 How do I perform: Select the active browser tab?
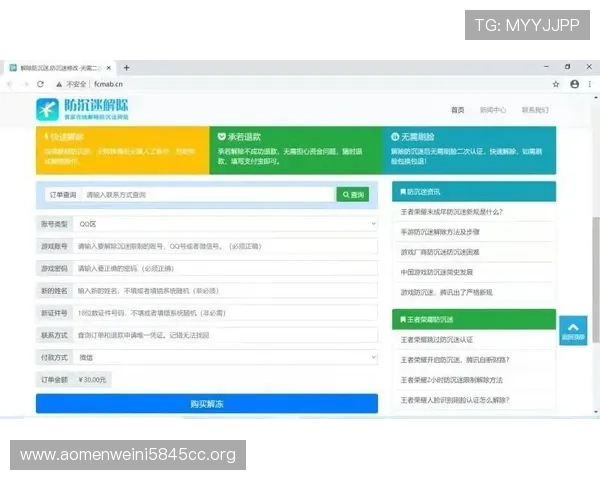(61, 68)
